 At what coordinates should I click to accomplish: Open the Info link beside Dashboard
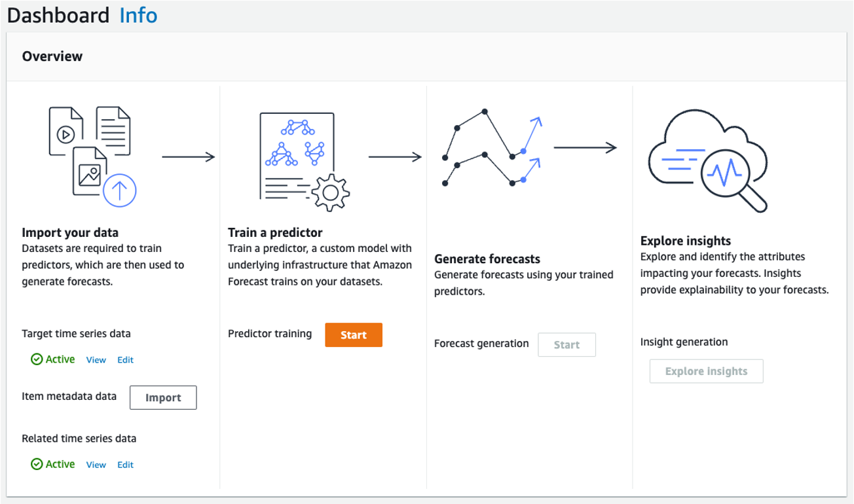(x=138, y=15)
